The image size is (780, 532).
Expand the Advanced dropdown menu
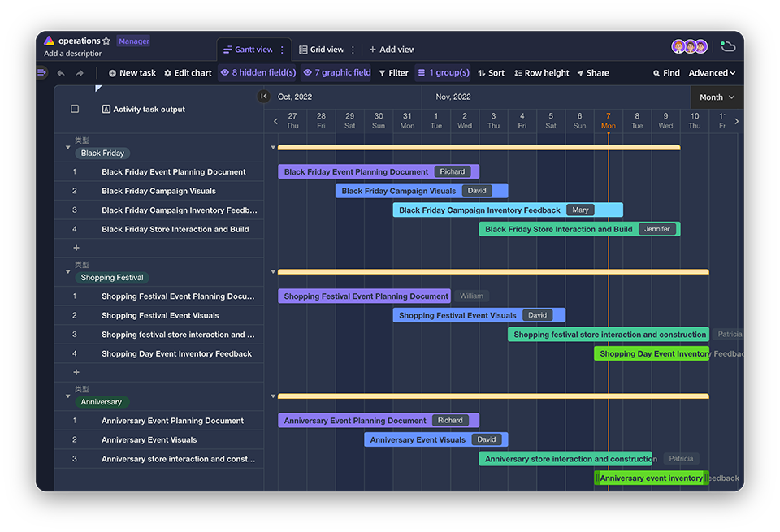(712, 73)
